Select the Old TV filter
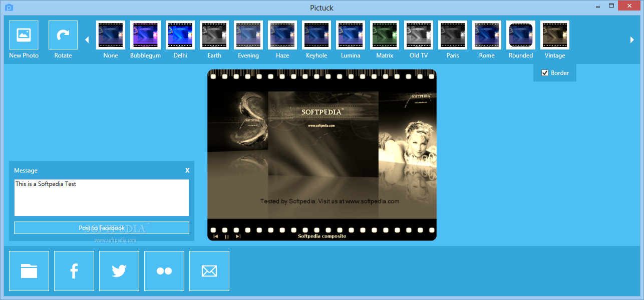This screenshot has height=300, width=644. pyautogui.click(x=419, y=35)
